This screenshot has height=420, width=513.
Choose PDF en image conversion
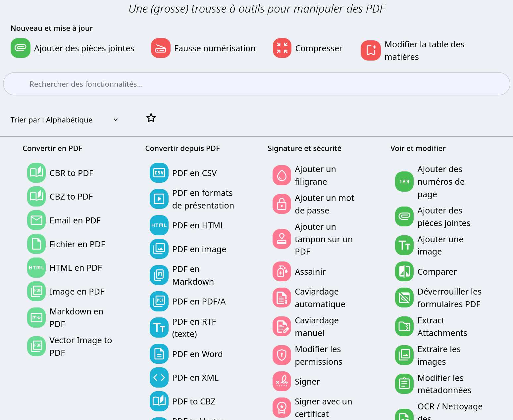pyautogui.click(x=199, y=249)
